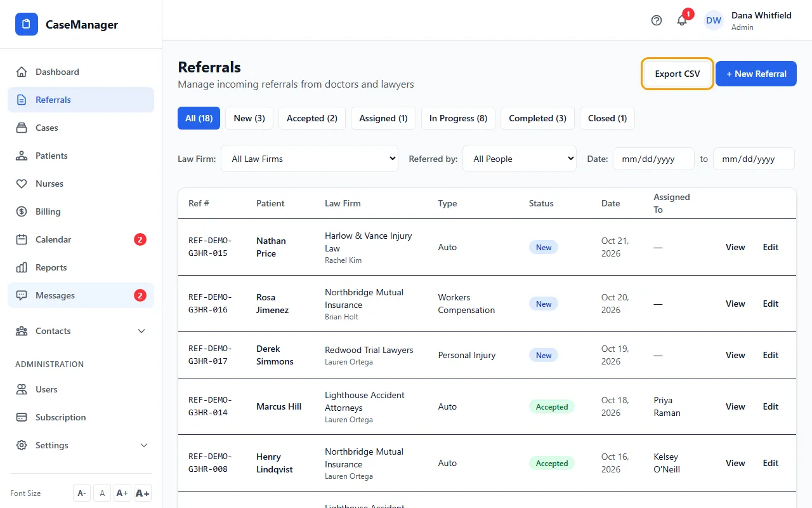Edit Rosa Jimenez's referral
The height and width of the screenshot is (508, 812).
pyautogui.click(x=770, y=304)
